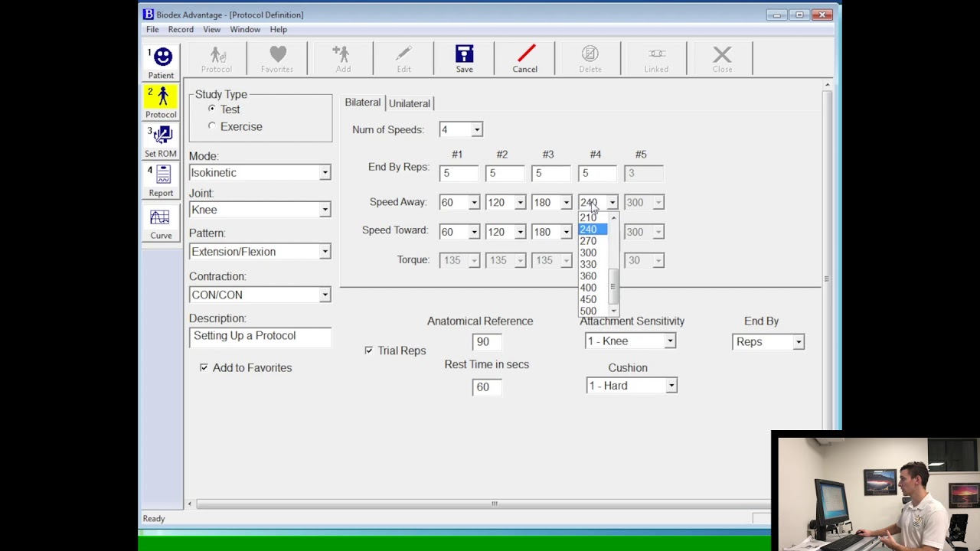The width and height of the screenshot is (980, 551).
Task: Open Speed Away #2 dropdown
Action: [x=520, y=203]
